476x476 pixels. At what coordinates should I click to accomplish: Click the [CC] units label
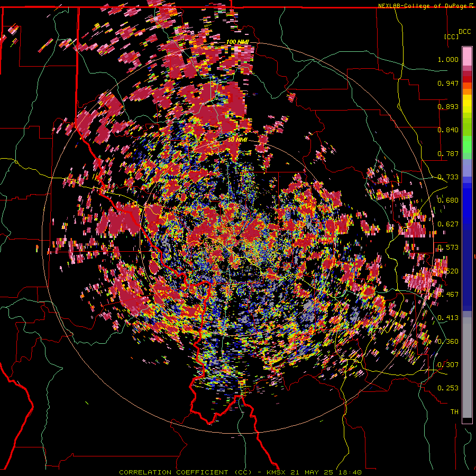[x=451, y=36]
